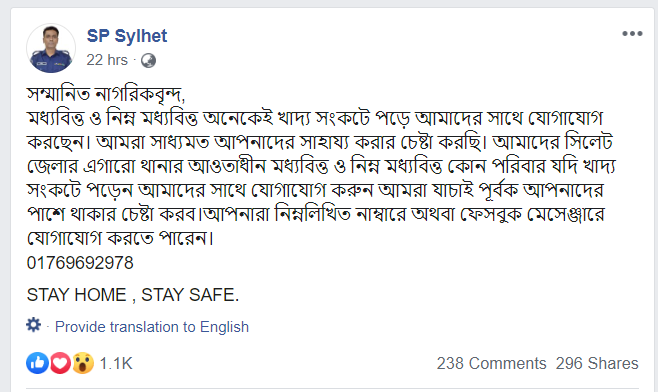Screen dimensions: 658x392
Task: Open SP Sylhet profile picture
Action: 51,48
